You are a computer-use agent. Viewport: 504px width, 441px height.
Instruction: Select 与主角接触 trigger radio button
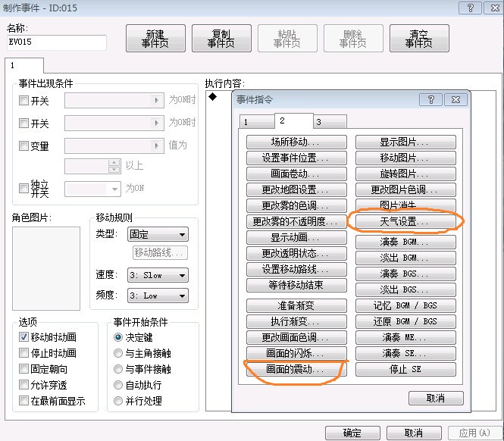coord(118,353)
